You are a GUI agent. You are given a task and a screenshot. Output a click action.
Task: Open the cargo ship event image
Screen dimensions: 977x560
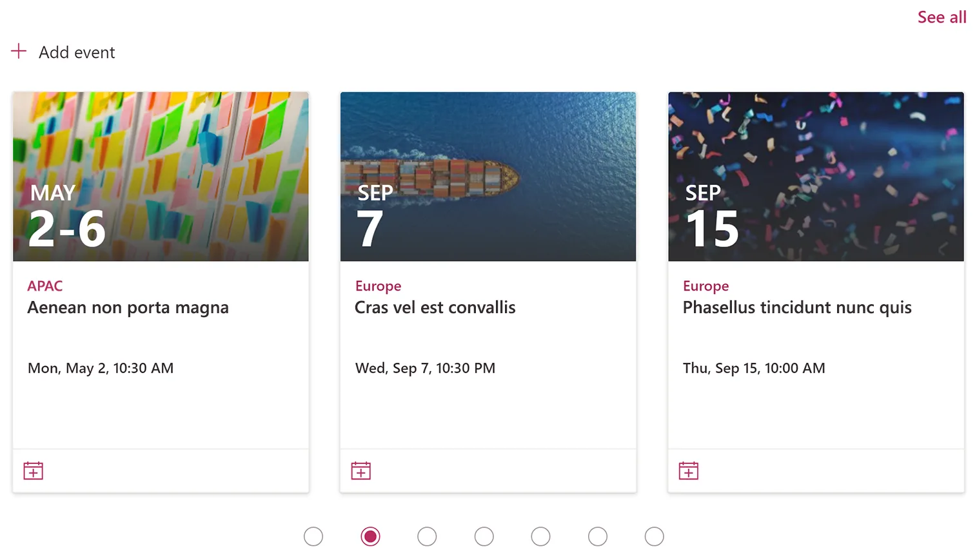pyautogui.click(x=488, y=176)
